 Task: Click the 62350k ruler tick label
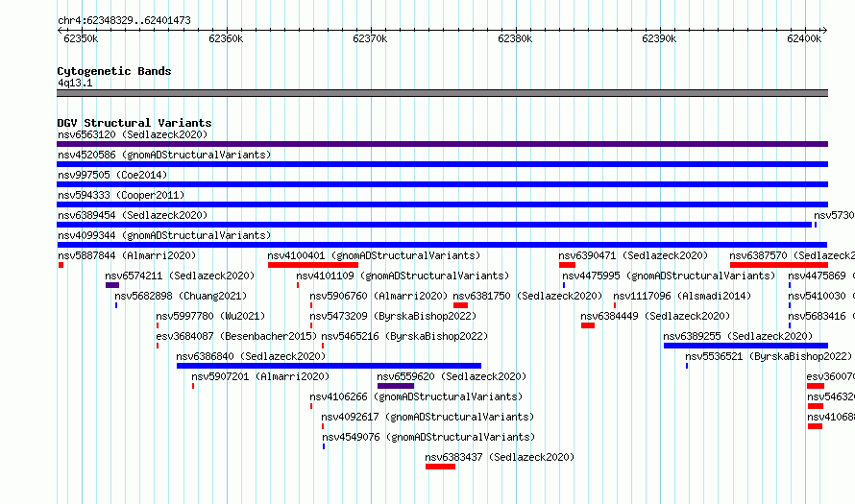[x=81, y=38]
